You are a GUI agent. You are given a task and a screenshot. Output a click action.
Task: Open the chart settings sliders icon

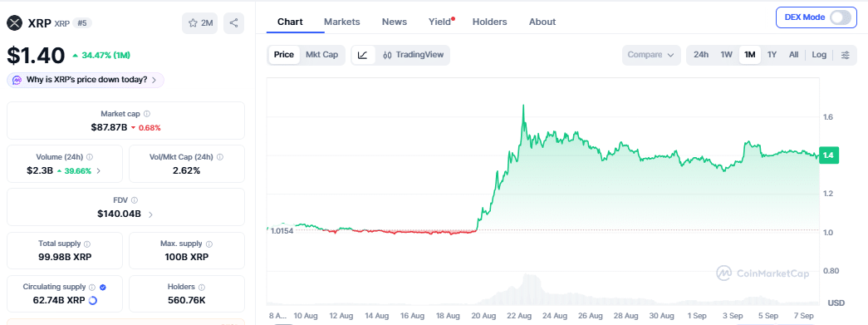point(846,55)
